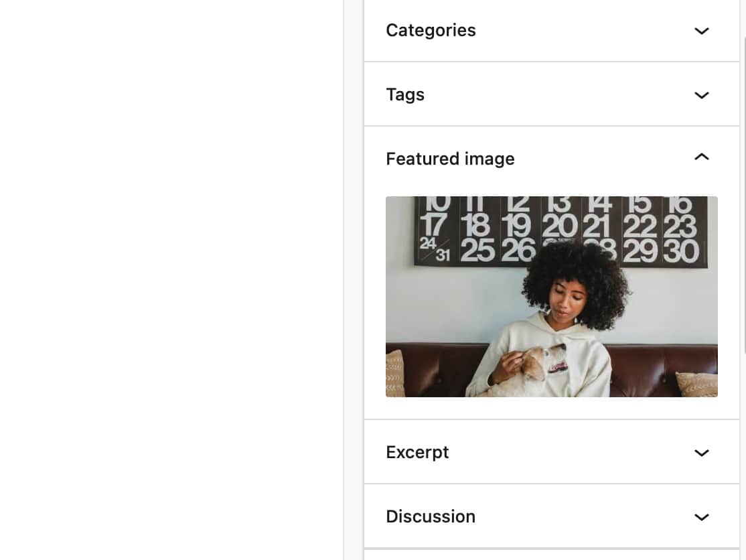
Task: Click number 25 on the calendar poster
Action: point(477,251)
